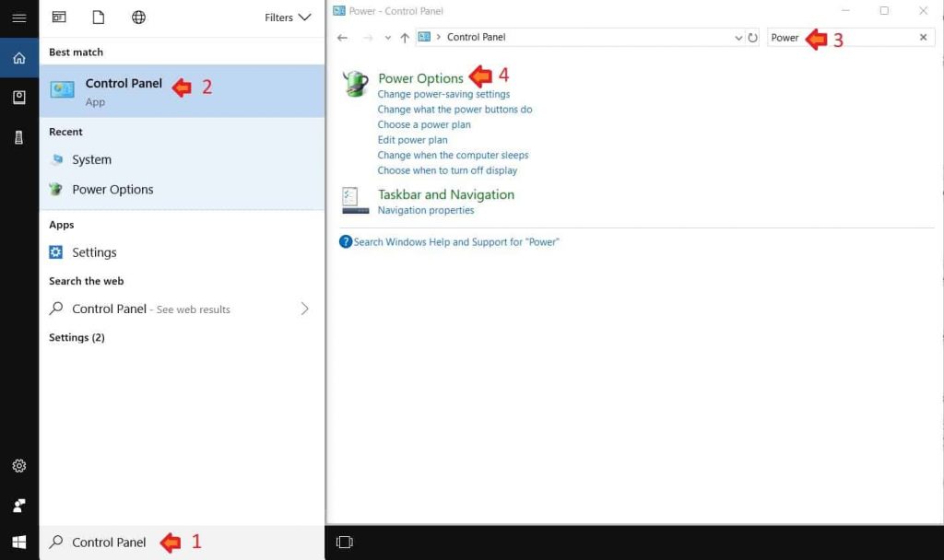Click Search Windows Help and Support for Power
944x560 pixels.
coord(454,242)
